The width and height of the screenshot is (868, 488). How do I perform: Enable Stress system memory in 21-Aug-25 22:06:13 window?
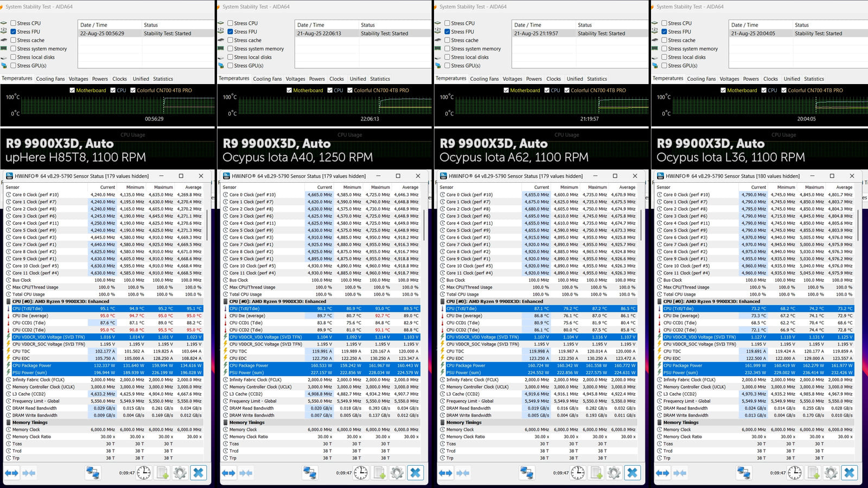(x=230, y=49)
